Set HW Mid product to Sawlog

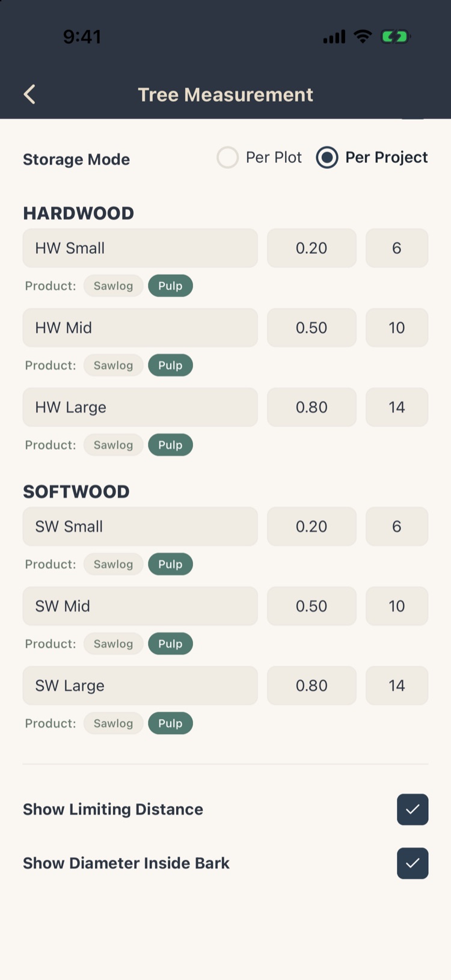tap(113, 366)
